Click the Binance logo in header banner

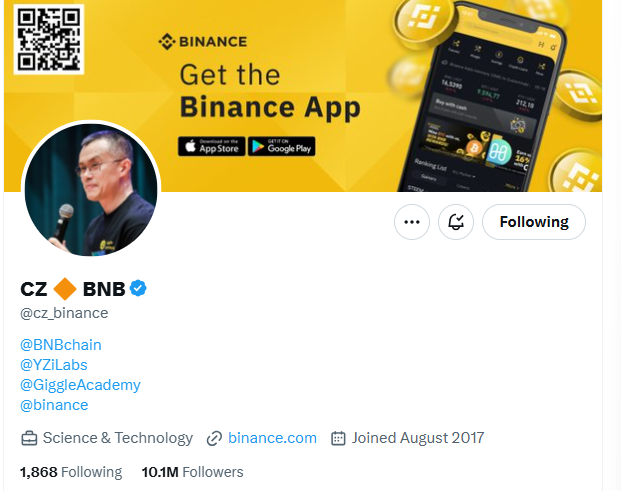tap(202, 42)
